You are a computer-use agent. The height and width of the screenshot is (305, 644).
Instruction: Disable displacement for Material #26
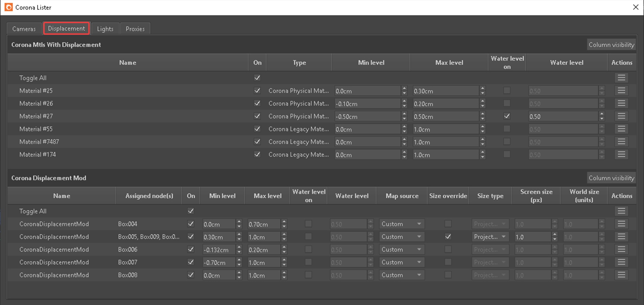[257, 103]
